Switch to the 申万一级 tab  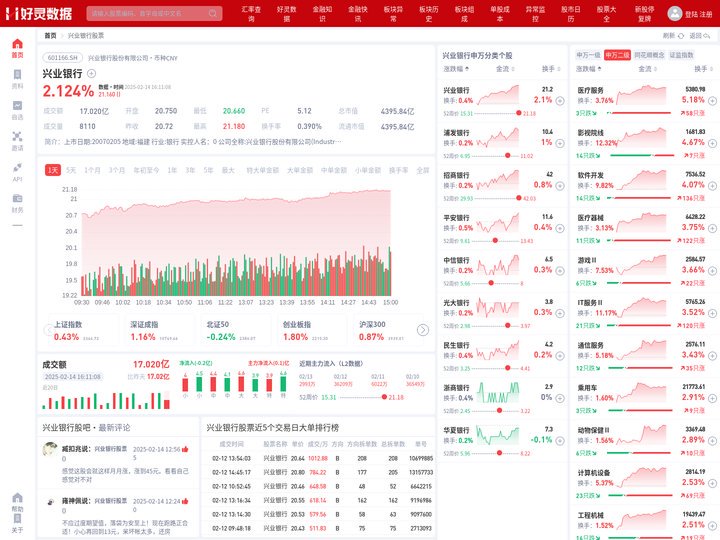click(x=588, y=55)
